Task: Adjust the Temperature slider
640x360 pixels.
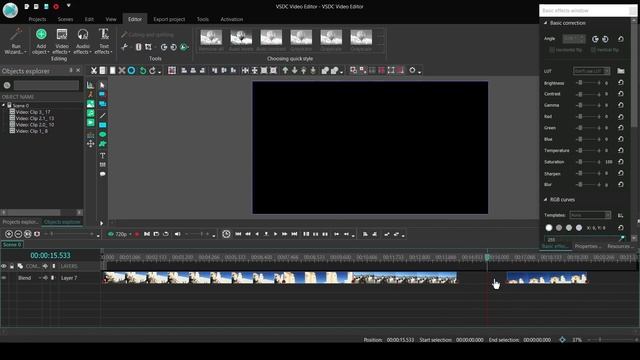Action: (589, 150)
